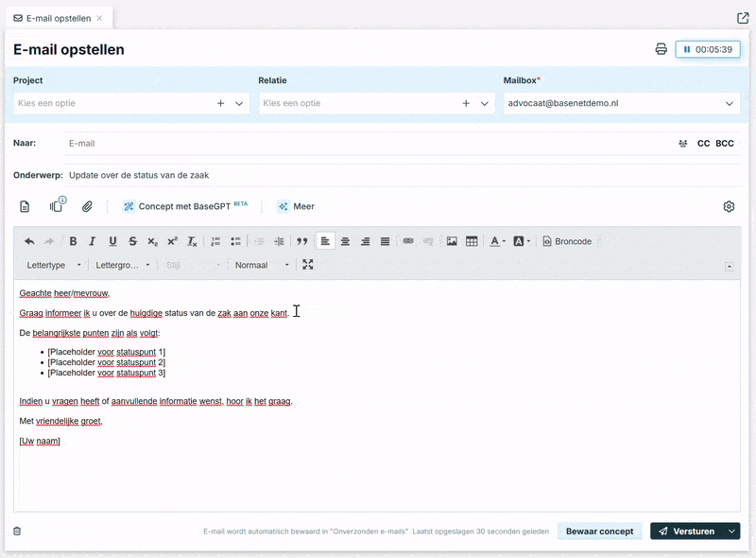Click the print icon
Screen dimensions: 756x558
661,49
